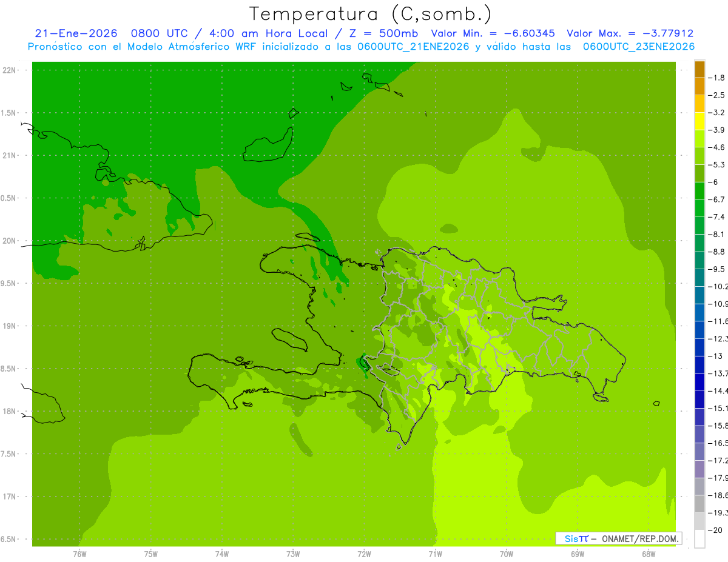
Task: Click the -2.5 colorbar value label
Action: [717, 95]
